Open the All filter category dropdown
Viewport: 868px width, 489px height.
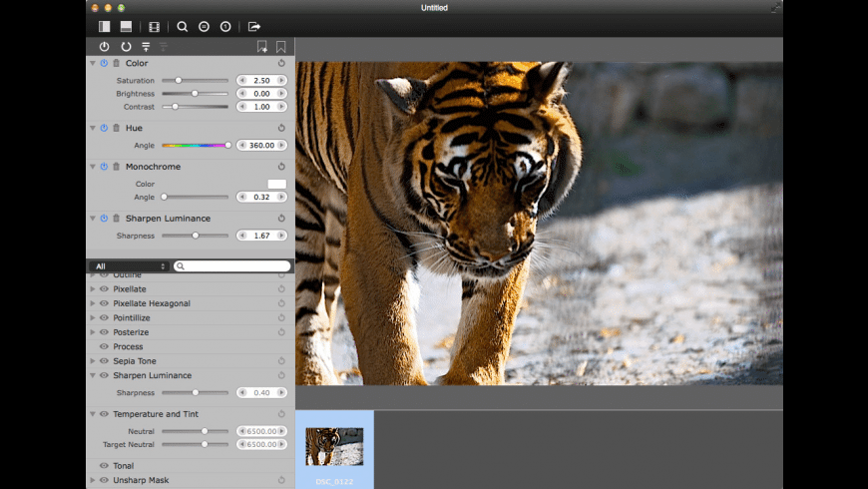coord(129,266)
